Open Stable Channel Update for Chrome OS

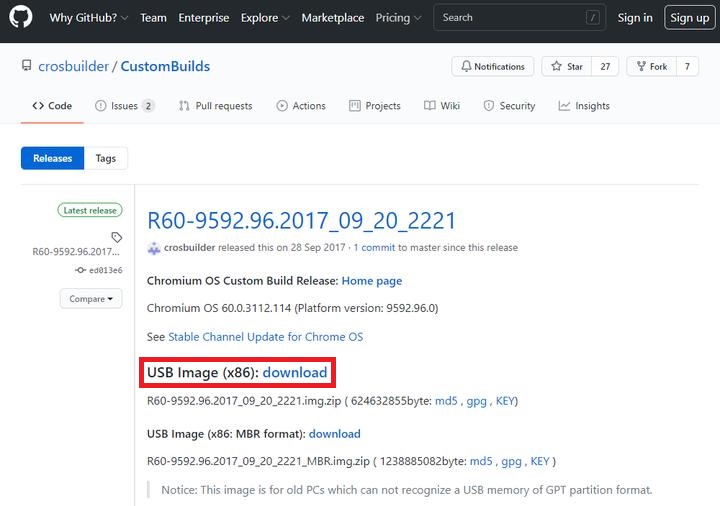tap(265, 337)
